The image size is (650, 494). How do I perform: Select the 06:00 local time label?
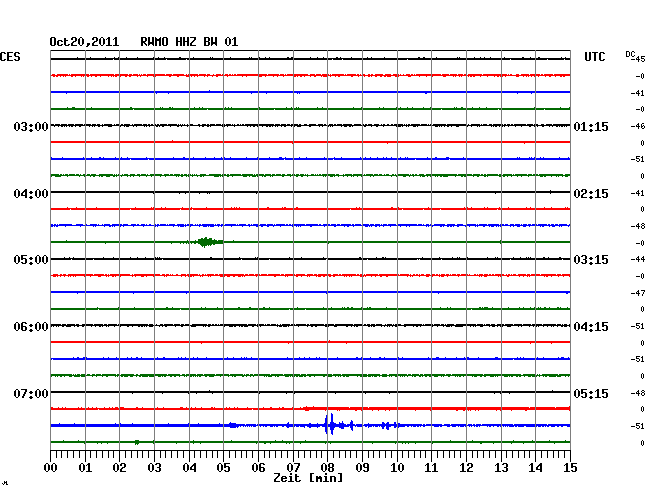click(x=31, y=327)
